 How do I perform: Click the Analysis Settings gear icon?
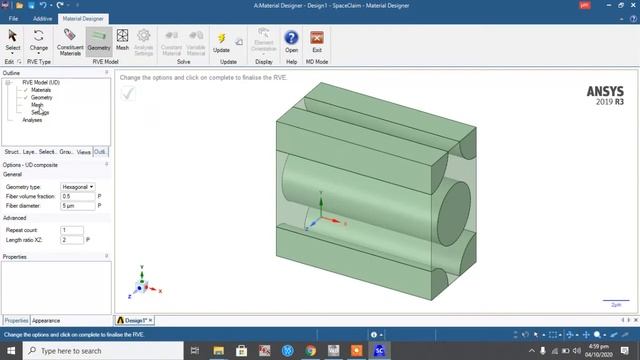pos(143,35)
